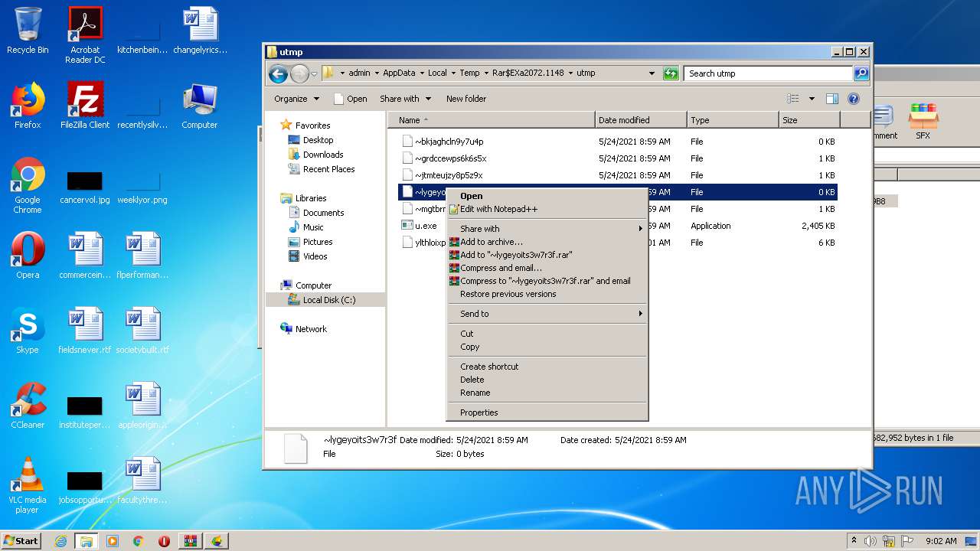Sort by Size column header
The image size is (980, 551).
click(809, 120)
